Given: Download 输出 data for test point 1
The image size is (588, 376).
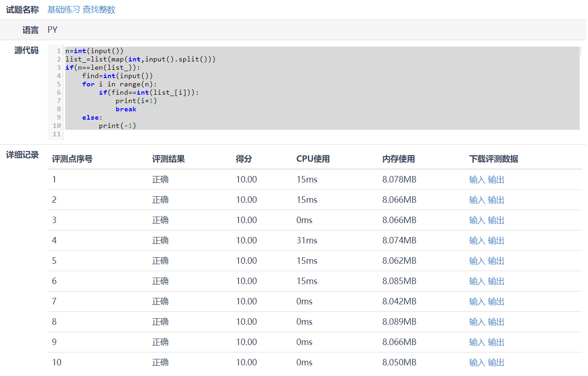Looking at the screenshot, I should [x=496, y=180].
